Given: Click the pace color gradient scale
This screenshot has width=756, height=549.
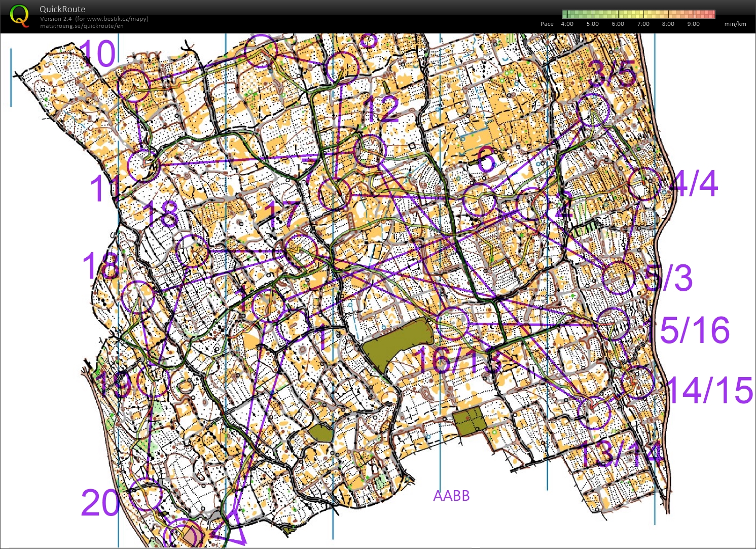Looking at the screenshot, I should (x=638, y=14).
